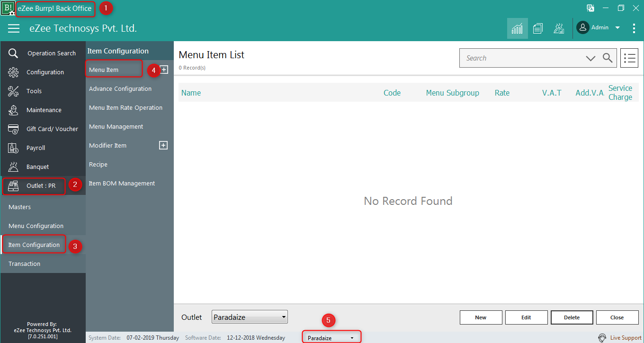Screen dimensions: 644x343
Task: Open the Configuration sidebar section
Action: tap(43, 72)
